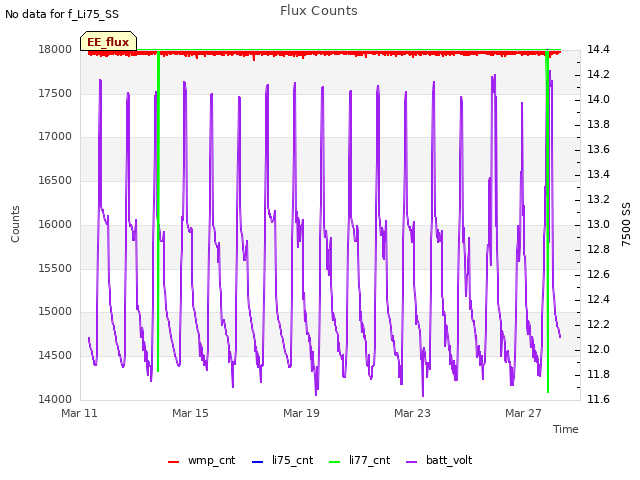Click the 11.8 right axis tick label
This screenshot has width=640, height=480.
click(598, 374)
